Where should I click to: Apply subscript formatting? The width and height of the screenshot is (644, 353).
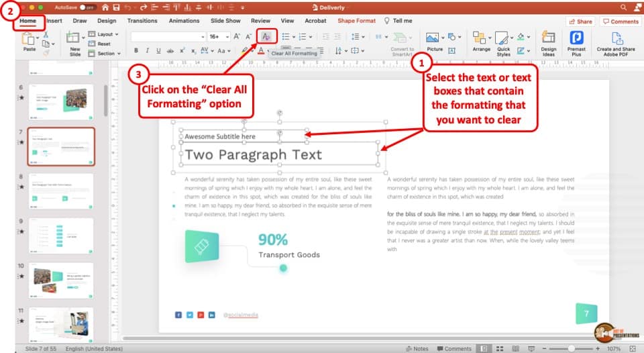[193, 50]
